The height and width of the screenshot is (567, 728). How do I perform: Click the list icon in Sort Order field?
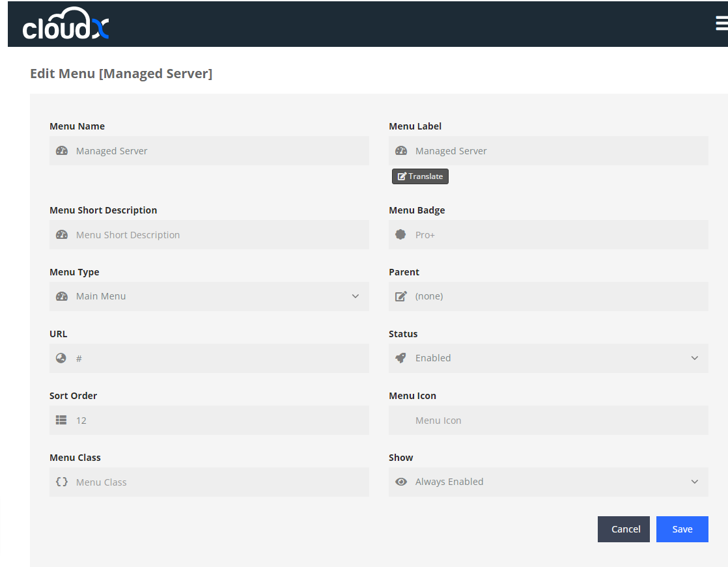coord(61,420)
